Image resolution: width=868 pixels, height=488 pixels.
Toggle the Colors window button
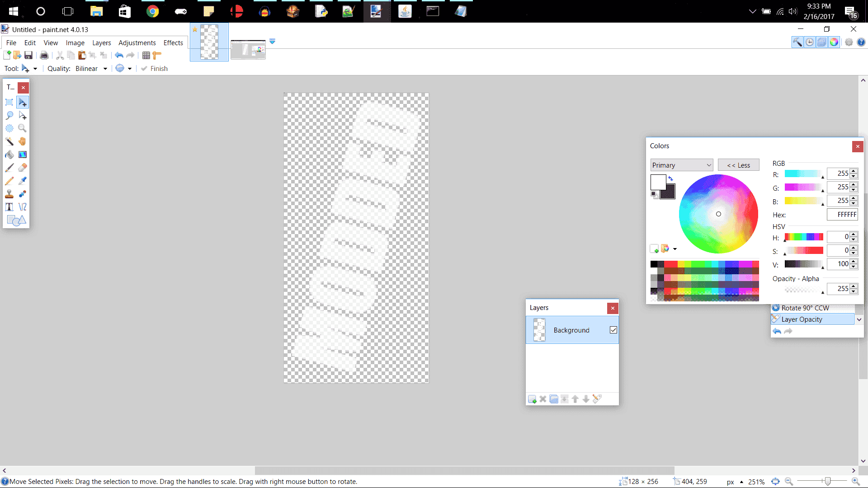pyautogui.click(x=834, y=42)
